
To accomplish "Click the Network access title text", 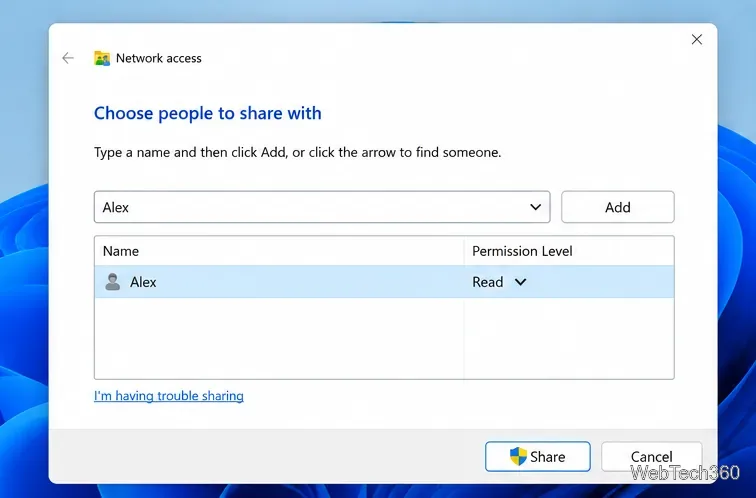I will click(159, 58).
